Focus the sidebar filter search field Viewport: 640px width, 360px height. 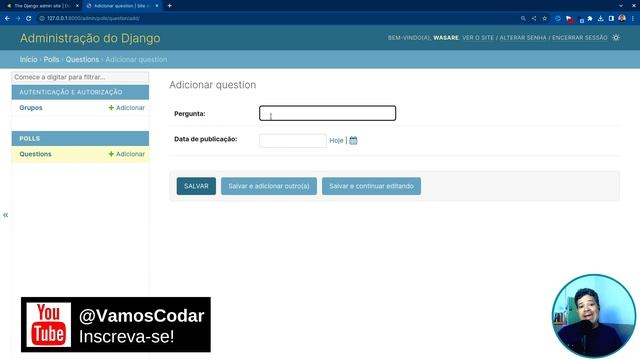pos(80,77)
